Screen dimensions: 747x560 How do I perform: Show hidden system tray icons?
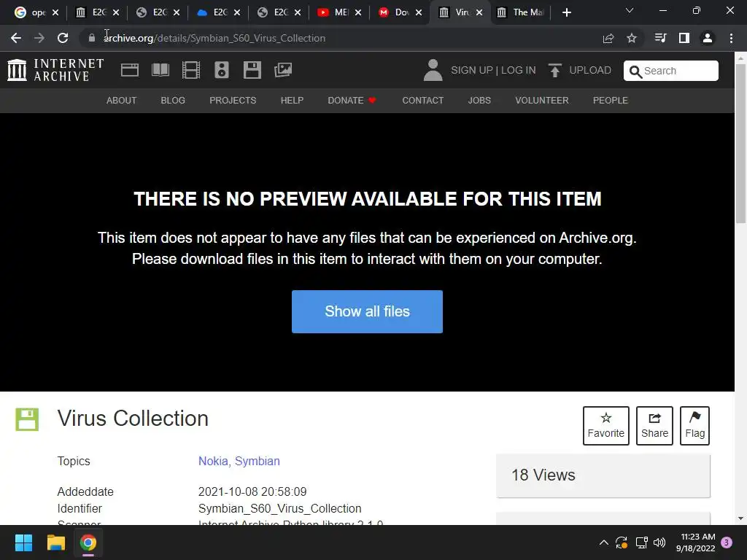pyautogui.click(x=603, y=542)
